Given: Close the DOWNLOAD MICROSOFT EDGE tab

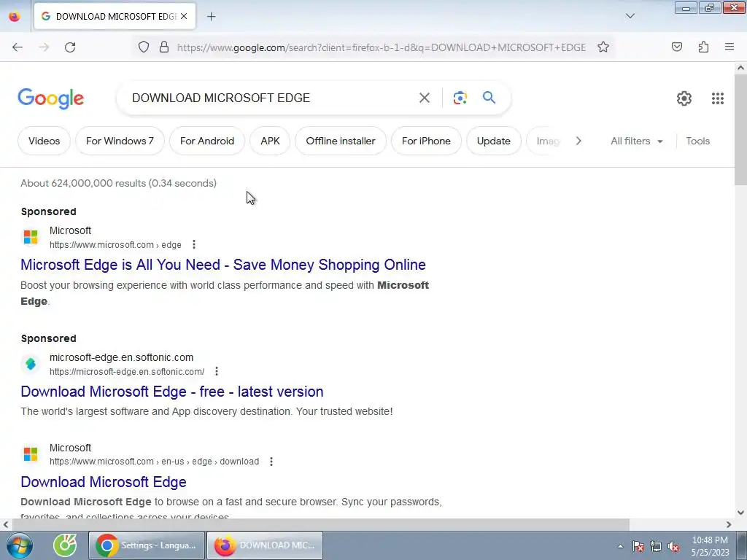Looking at the screenshot, I should [x=184, y=16].
